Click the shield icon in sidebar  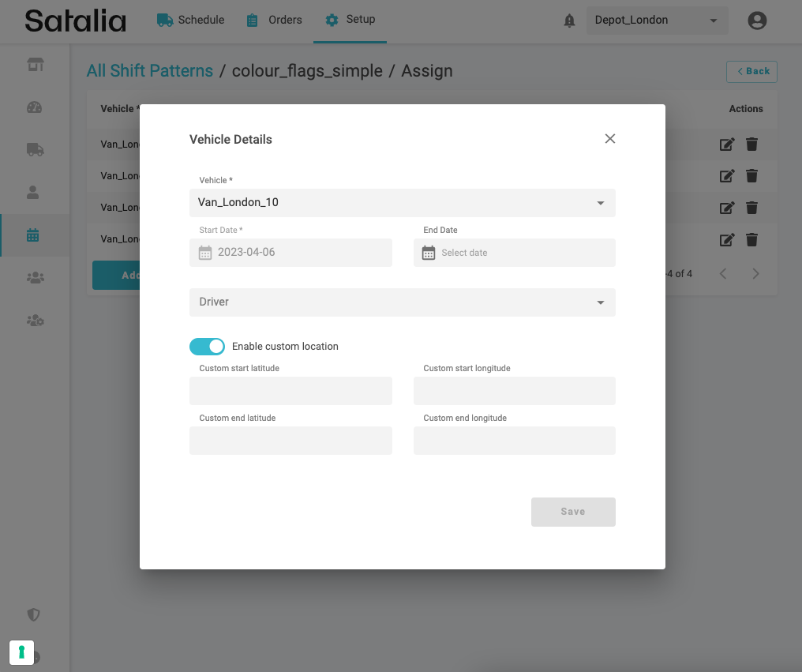[34, 614]
